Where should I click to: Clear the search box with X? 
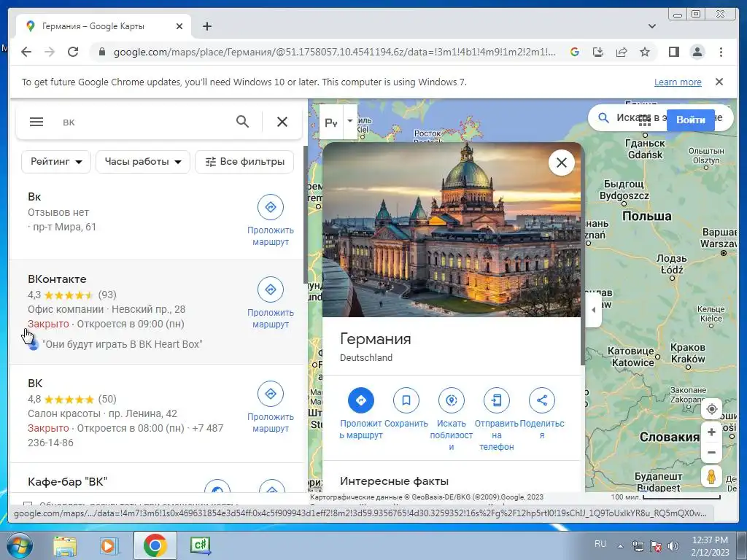coord(282,122)
